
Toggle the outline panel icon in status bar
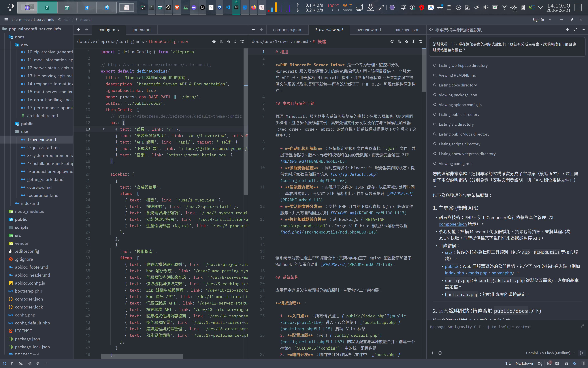566,363
